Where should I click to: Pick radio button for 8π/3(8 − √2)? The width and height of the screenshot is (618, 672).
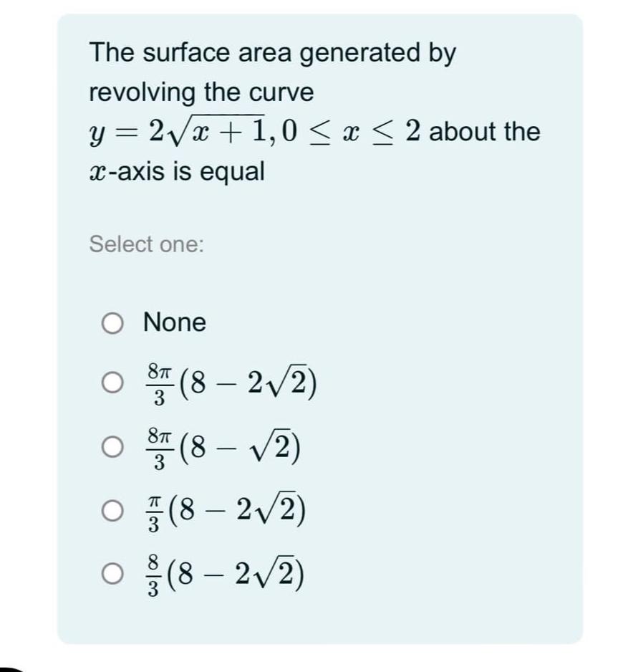tap(114, 449)
